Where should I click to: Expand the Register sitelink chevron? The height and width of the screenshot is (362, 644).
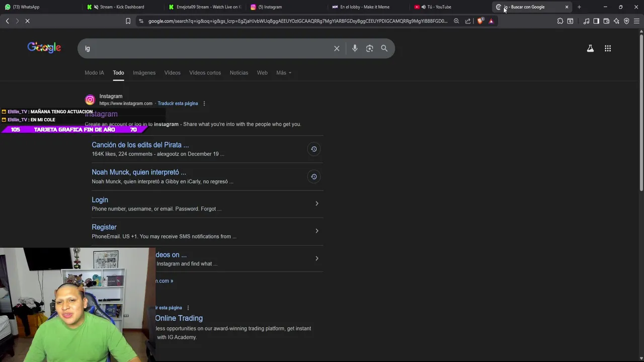(316, 231)
